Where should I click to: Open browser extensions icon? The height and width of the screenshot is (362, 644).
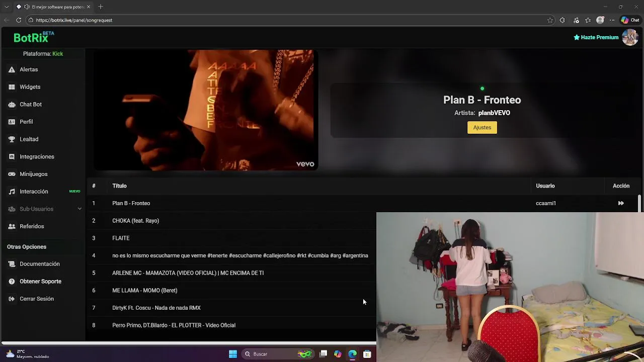point(562,20)
